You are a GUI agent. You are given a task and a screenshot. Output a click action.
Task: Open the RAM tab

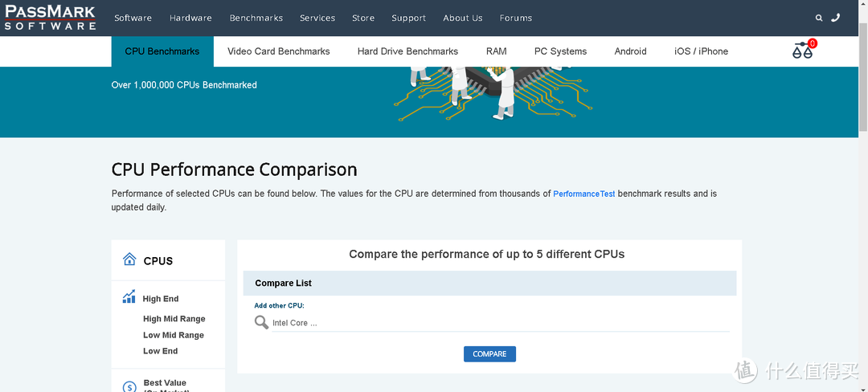[496, 51]
